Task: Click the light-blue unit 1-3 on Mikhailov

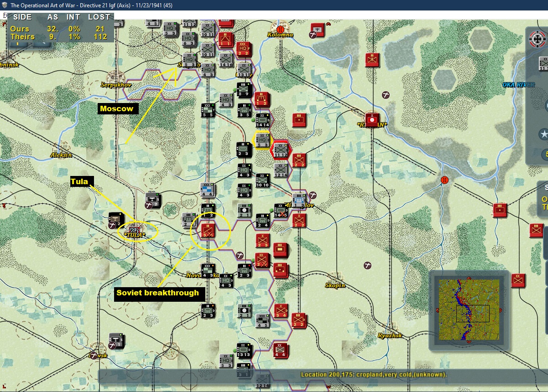Action: coord(298,200)
